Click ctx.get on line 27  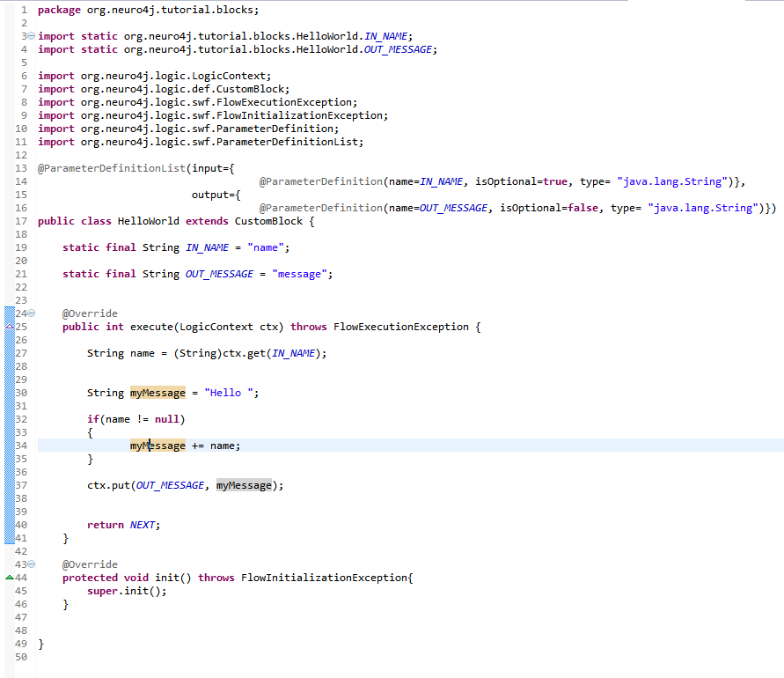tap(244, 353)
